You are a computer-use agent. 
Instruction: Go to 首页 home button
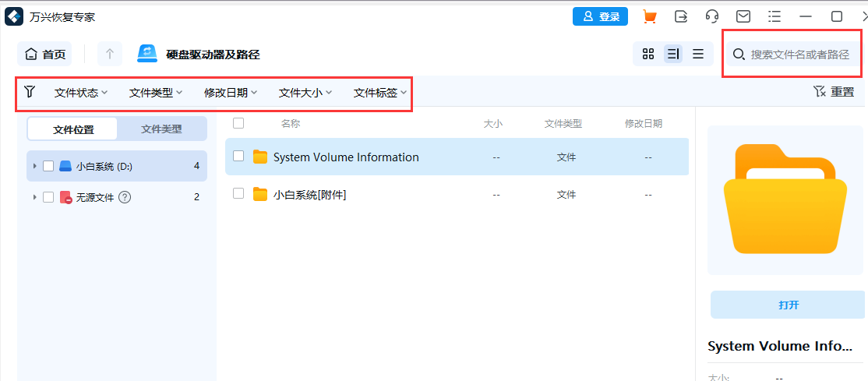[45, 54]
